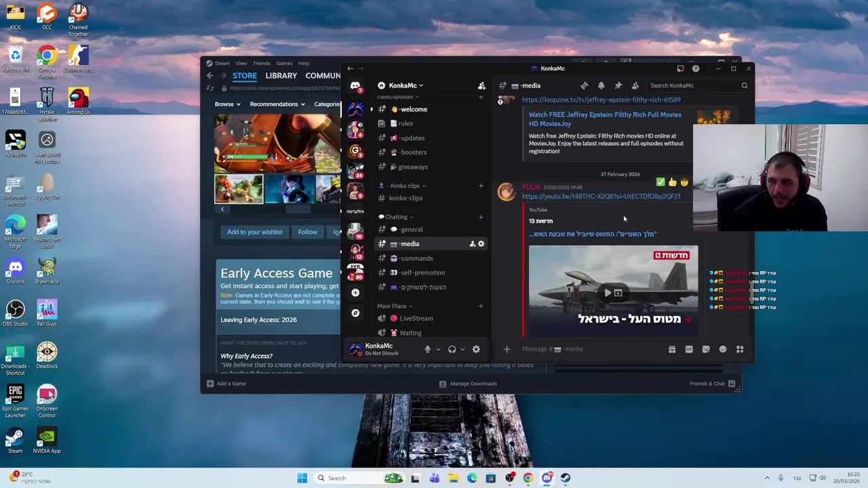Edit media channel settings gear
Screen dimensions: 868x488
481,244
